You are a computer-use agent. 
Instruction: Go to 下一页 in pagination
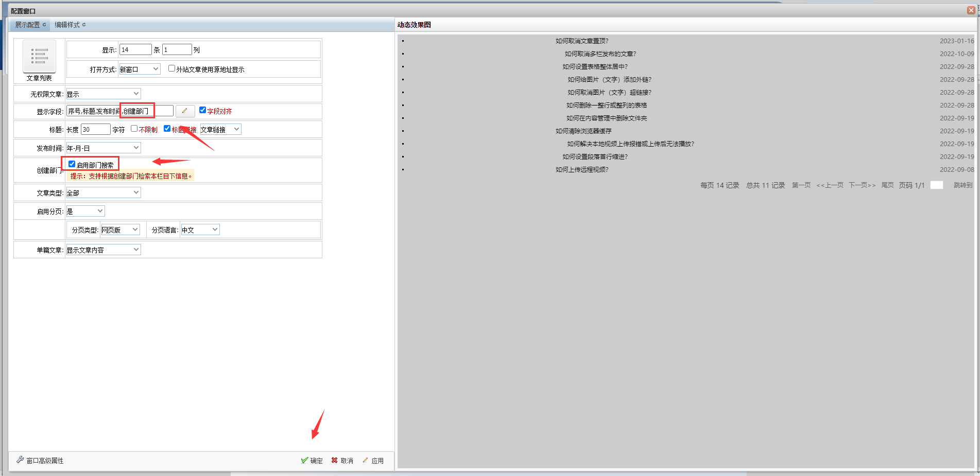coord(862,185)
